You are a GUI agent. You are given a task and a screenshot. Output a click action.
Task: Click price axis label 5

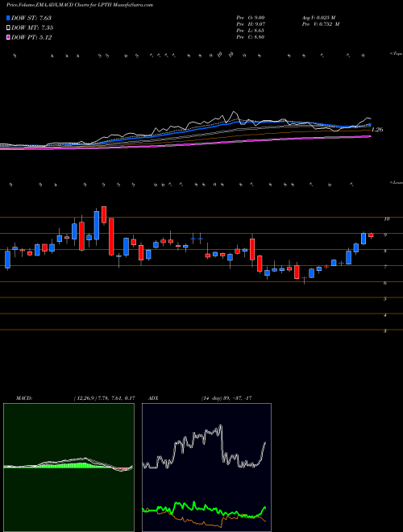(385, 299)
